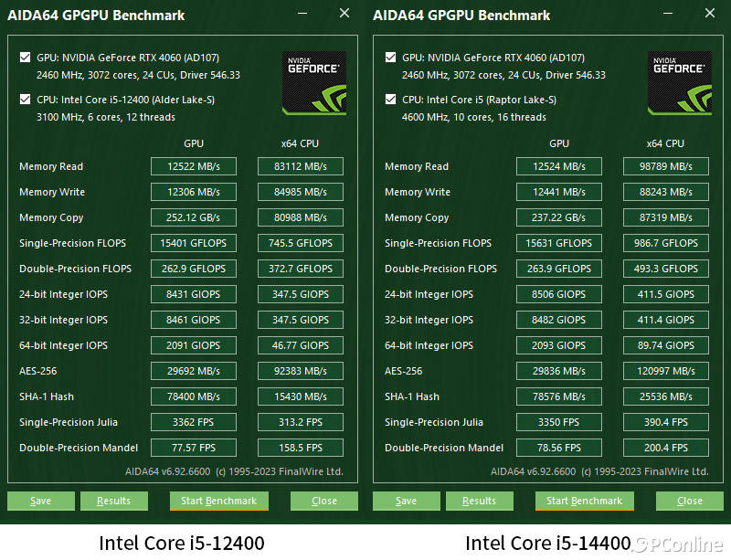Uncheck GPU checkbox in left i5-12400 window
This screenshot has width=731, height=560.
(x=26, y=58)
